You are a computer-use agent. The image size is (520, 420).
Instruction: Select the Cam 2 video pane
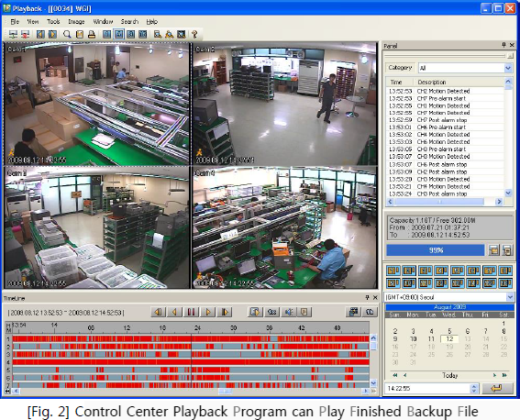point(284,104)
